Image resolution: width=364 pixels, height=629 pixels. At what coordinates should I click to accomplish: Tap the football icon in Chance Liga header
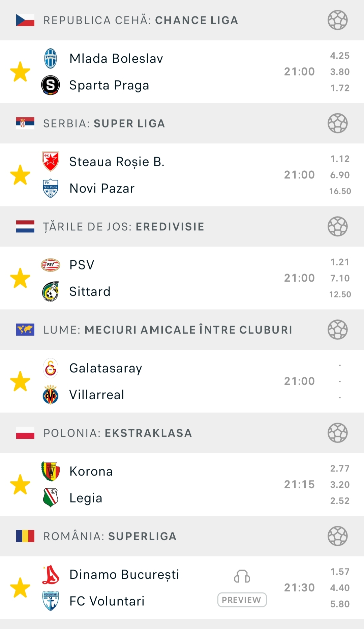pos(337,20)
